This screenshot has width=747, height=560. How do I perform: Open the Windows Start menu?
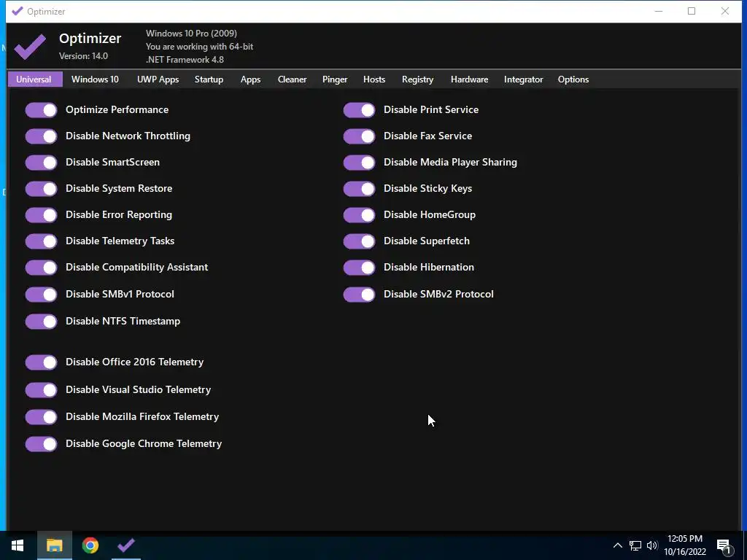click(18, 545)
